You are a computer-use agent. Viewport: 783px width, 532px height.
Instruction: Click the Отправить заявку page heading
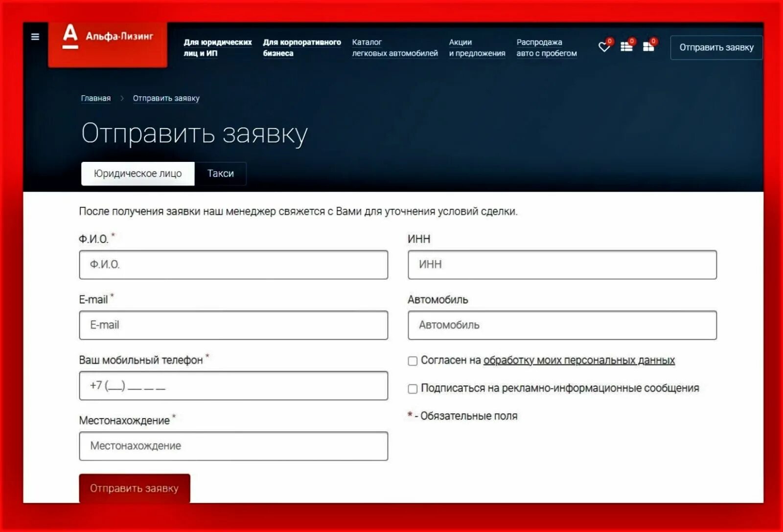(194, 133)
